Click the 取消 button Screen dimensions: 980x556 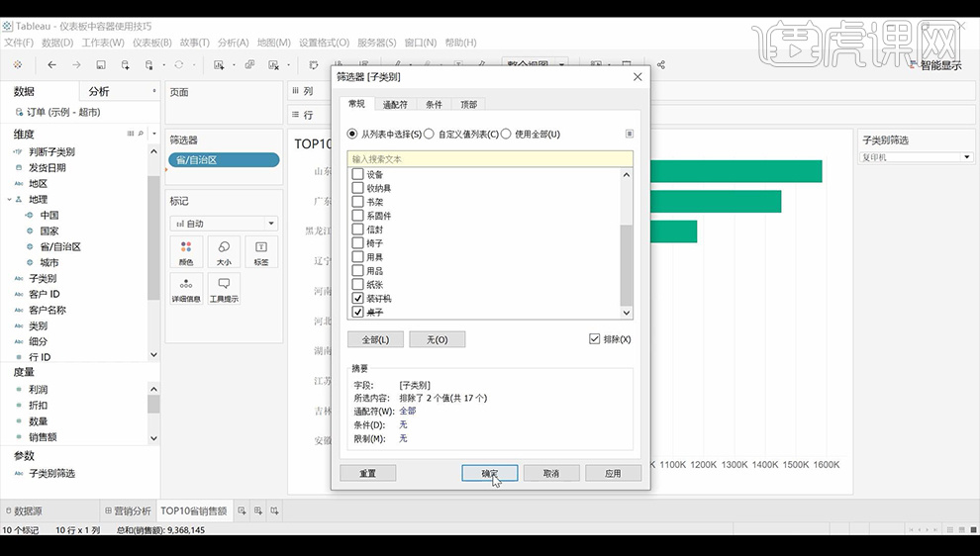click(551, 474)
